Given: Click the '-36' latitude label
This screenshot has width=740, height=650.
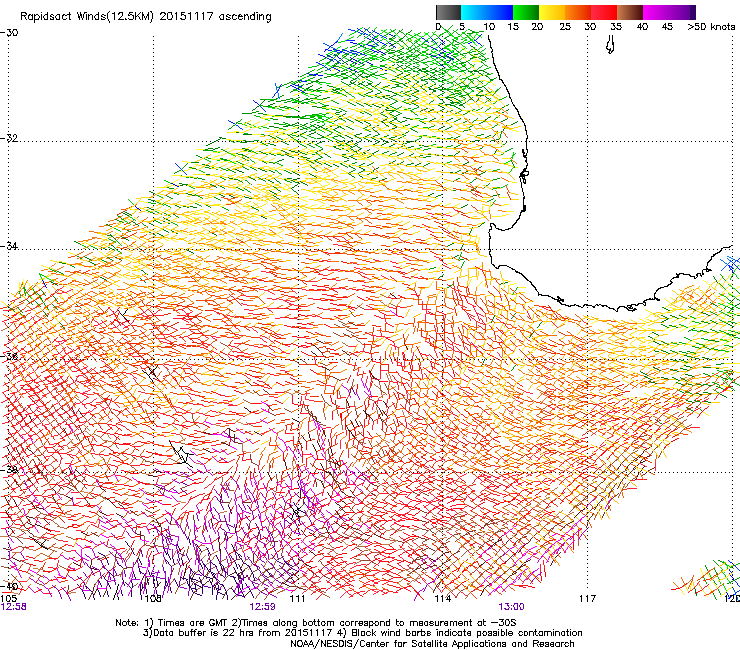Looking at the screenshot, I should (x=9, y=356).
